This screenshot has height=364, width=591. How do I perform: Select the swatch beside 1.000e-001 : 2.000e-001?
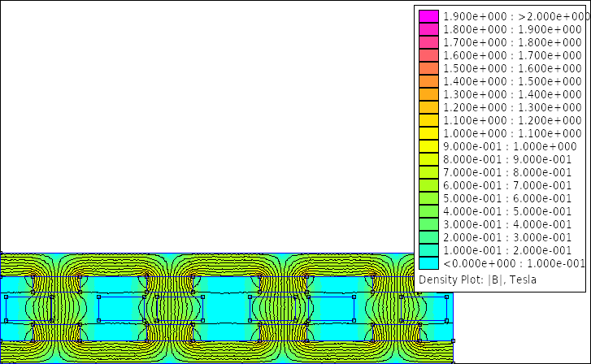(x=428, y=250)
